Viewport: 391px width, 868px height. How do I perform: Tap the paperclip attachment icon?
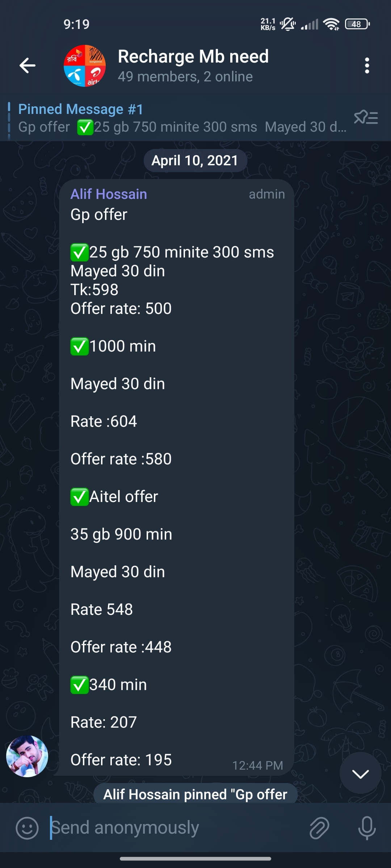coord(319,828)
